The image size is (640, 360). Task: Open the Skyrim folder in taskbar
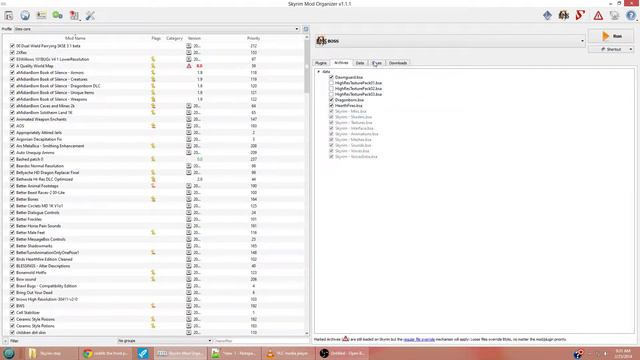[49, 353]
